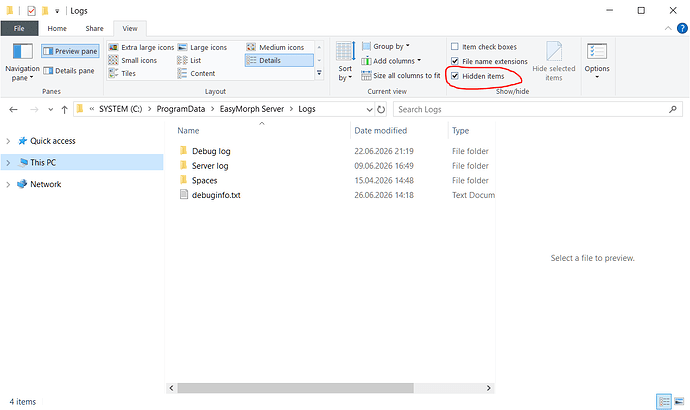The height and width of the screenshot is (410, 690).
Task: Toggle the Details pane button
Action: tap(69, 70)
